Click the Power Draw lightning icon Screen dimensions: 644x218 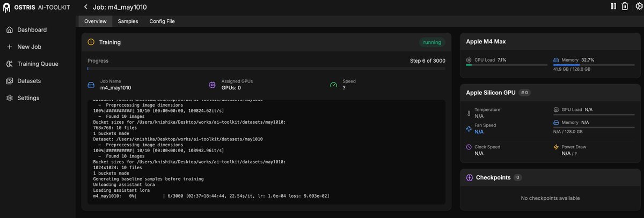click(x=556, y=147)
